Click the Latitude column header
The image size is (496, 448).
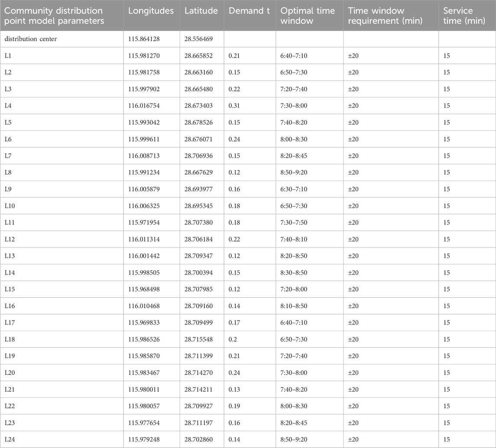(201, 11)
